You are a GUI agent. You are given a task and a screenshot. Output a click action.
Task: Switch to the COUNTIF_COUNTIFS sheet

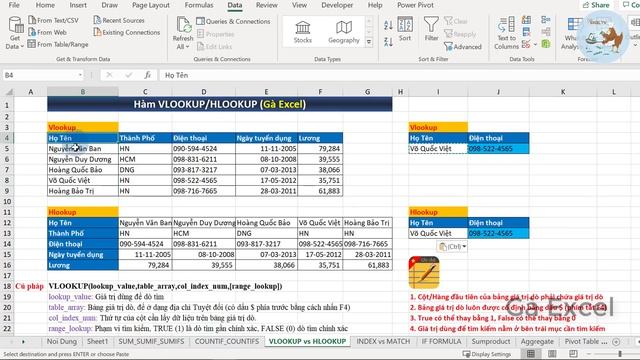(227, 342)
